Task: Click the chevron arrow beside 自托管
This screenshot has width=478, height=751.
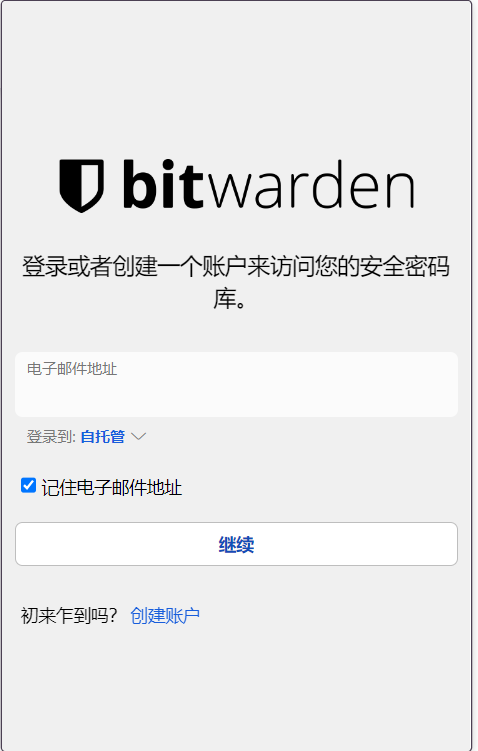Action: [x=138, y=436]
